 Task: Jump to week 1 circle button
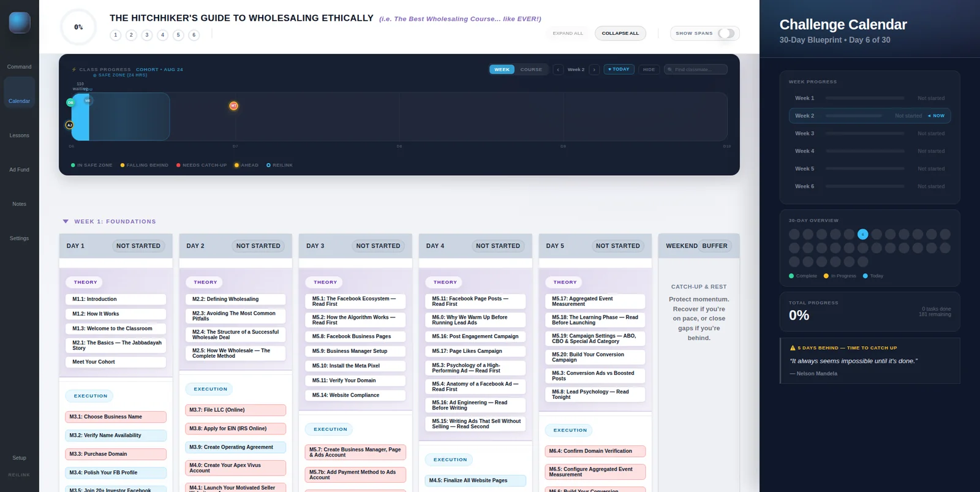click(116, 35)
